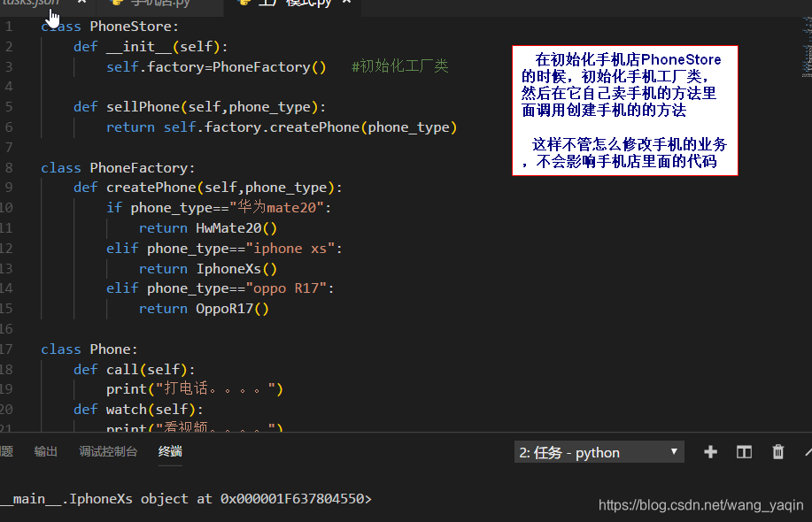Click the 'class PhoneFactory:' line

[118, 168]
